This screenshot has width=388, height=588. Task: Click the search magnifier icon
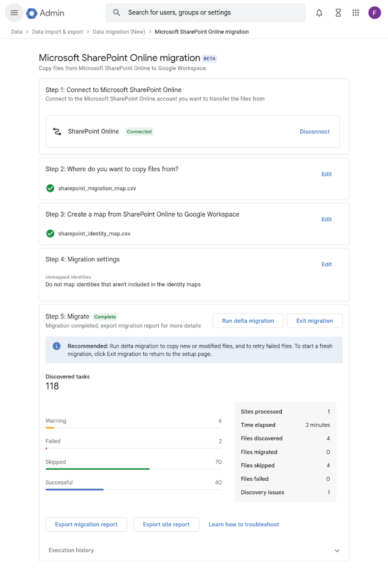click(117, 13)
